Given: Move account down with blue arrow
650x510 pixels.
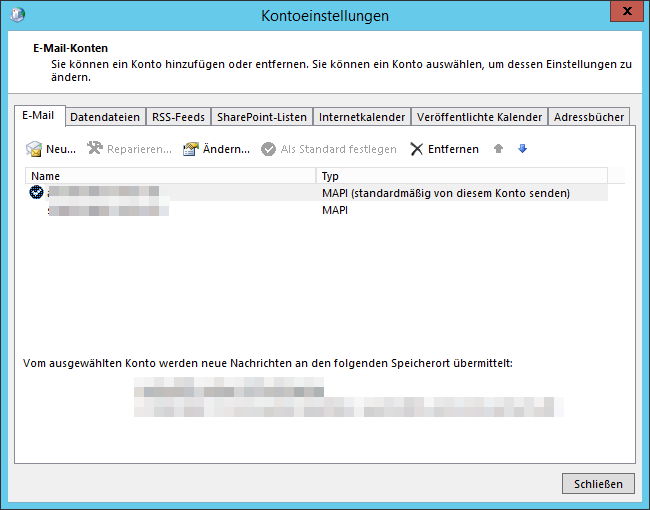Looking at the screenshot, I should click(x=522, y=149).
